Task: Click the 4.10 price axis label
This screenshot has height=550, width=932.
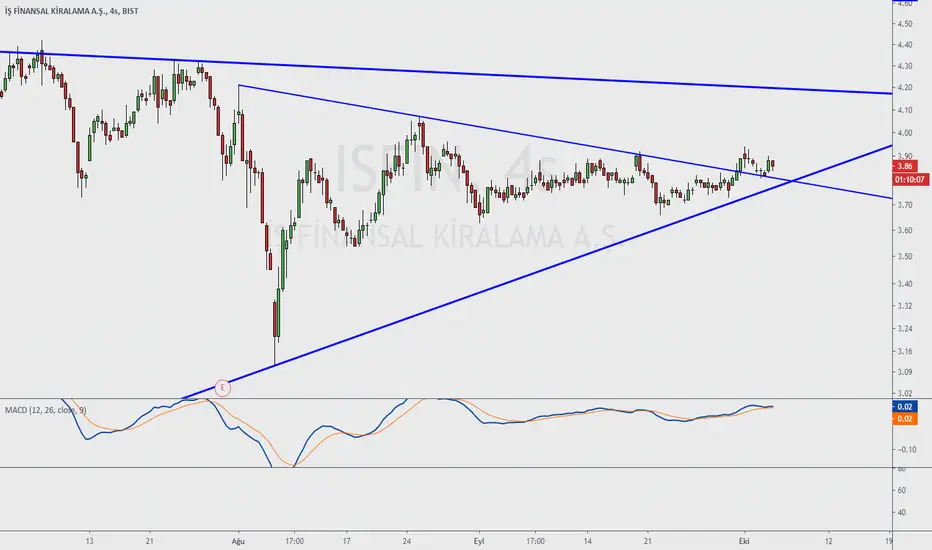Action: click(905, 110)
